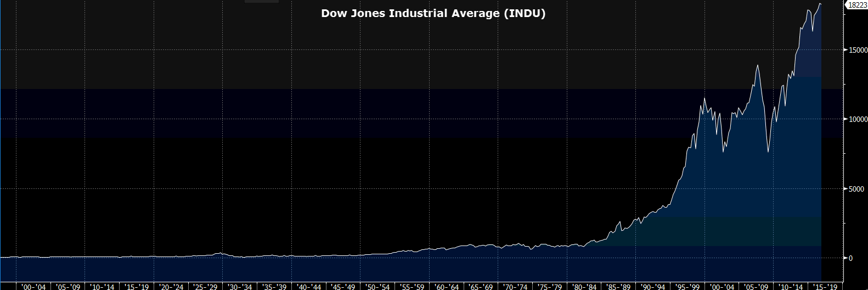Click the 0 y-axis label
This screenshot has height=290, width=868.
[x=850, y=258]
